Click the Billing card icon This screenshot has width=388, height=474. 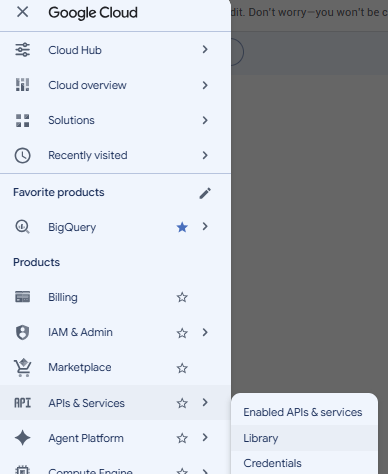(22, 297)
